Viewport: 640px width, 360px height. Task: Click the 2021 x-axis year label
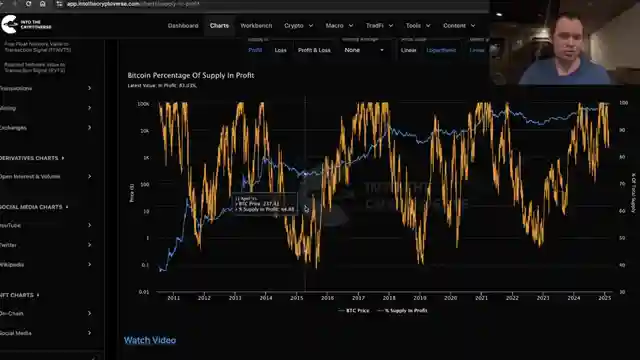(x=481, y=298)
